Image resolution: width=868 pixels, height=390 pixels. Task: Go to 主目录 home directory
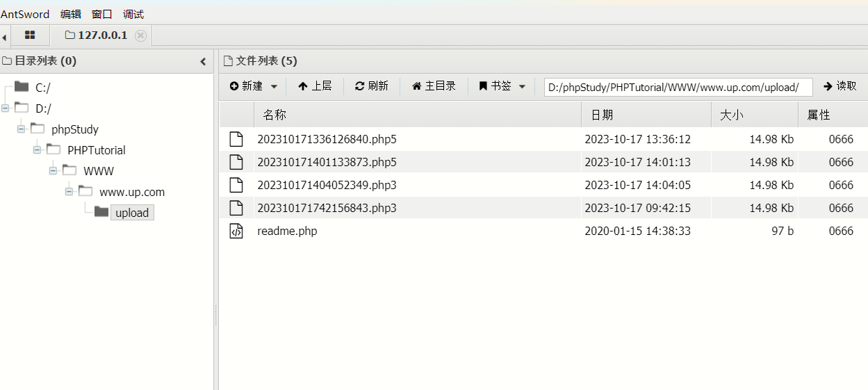[434, 86]
